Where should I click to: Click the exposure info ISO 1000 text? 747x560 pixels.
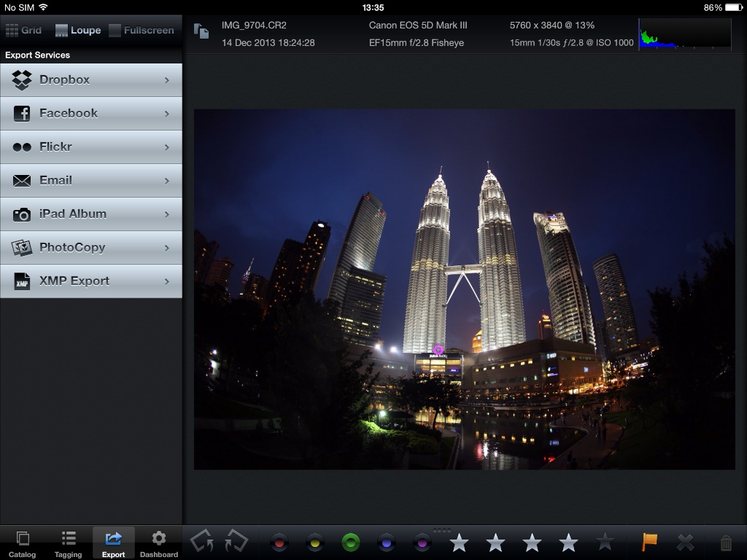click(572, 43)
